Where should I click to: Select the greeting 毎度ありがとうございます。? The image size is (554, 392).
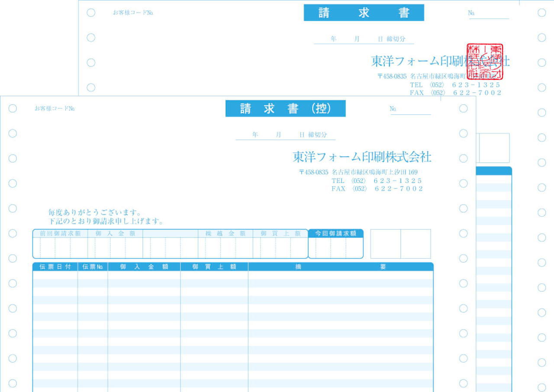(x=95, y=213)
